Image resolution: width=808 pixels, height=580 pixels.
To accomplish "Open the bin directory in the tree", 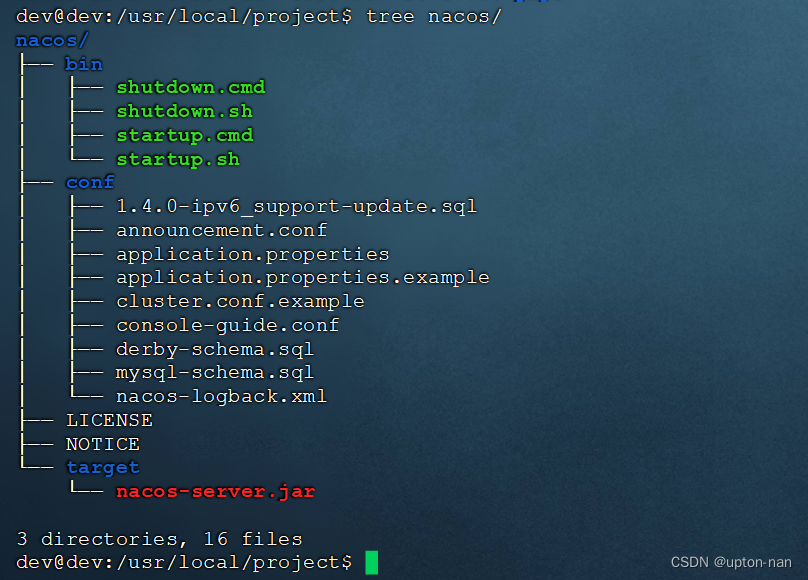I will click(x=83, y=63).
